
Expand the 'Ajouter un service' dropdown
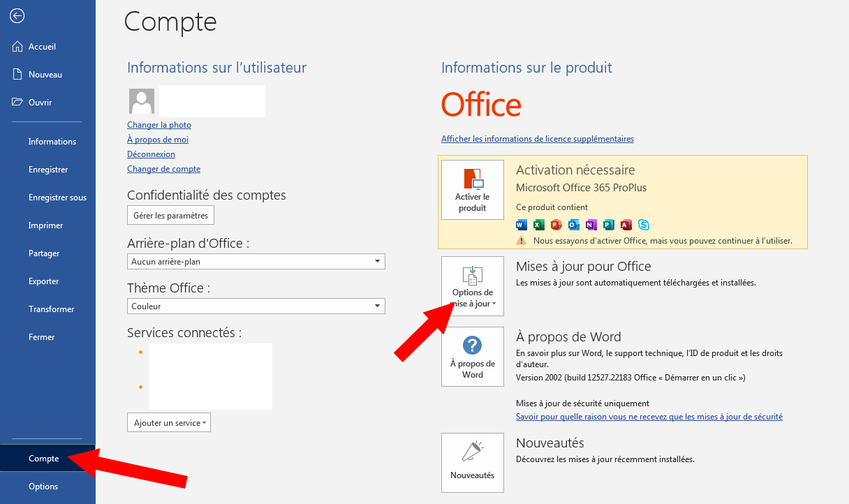(168, 422)
